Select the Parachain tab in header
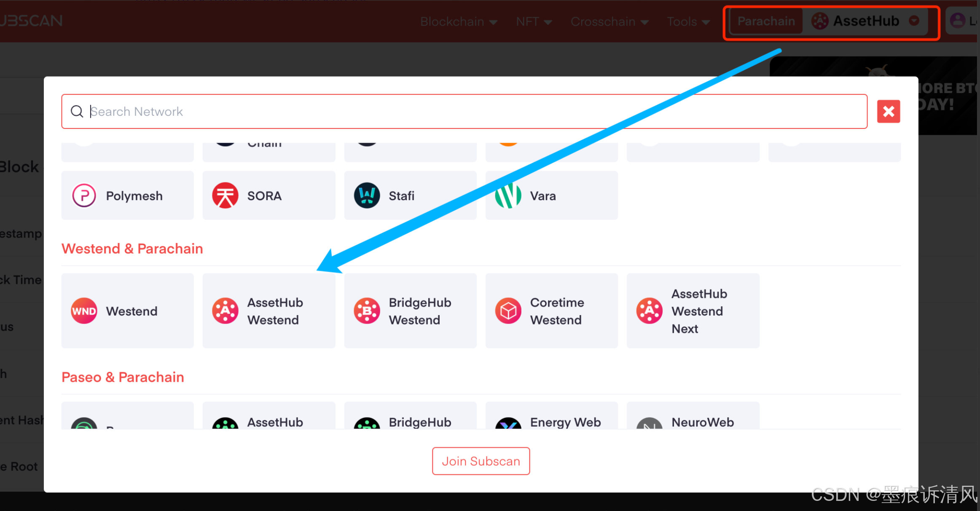980x511 pixels. [x=766, y=21]
